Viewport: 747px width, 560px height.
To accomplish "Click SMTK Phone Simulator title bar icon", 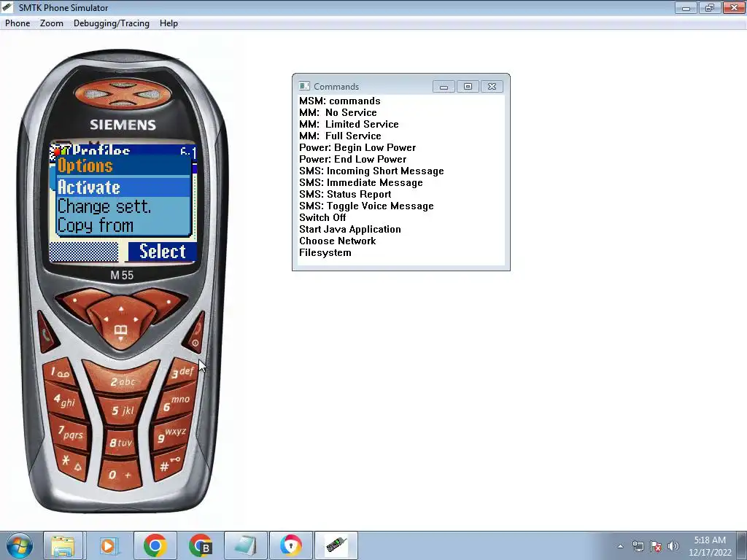I will [7, 7].
